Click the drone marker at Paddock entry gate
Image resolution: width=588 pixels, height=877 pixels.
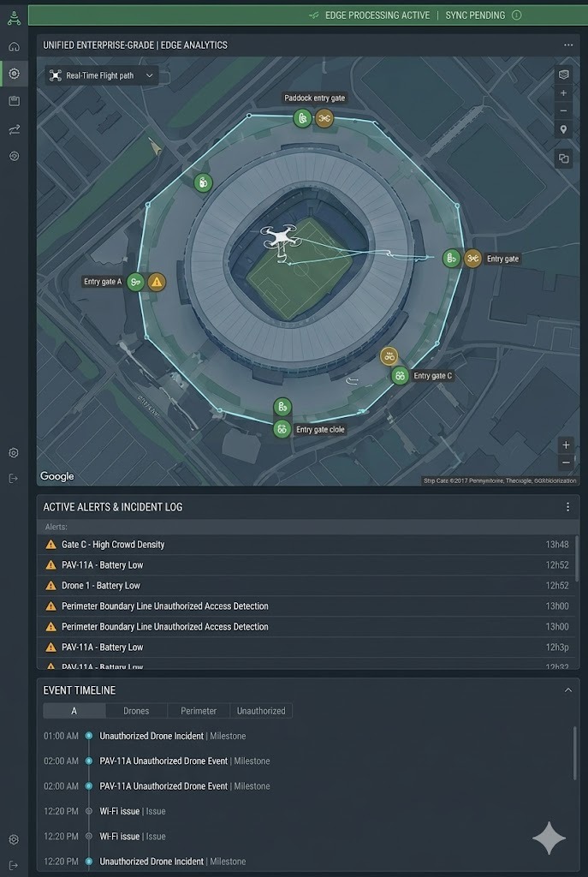pos(324,118)
